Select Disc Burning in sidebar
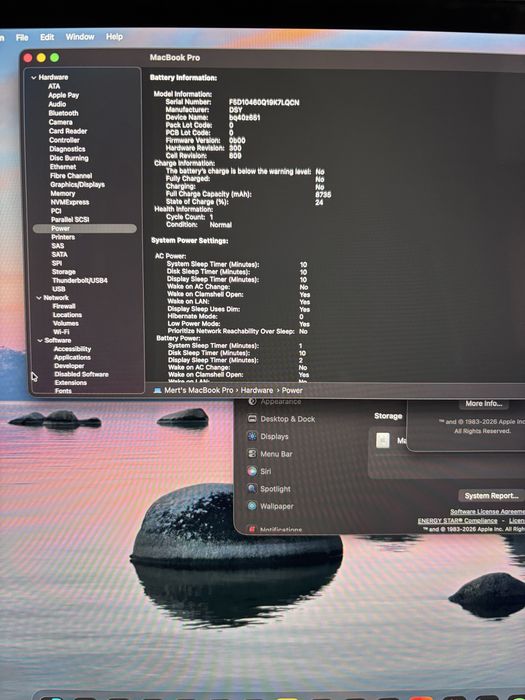This screenshot has width=525, height=700. pos(69,158)
